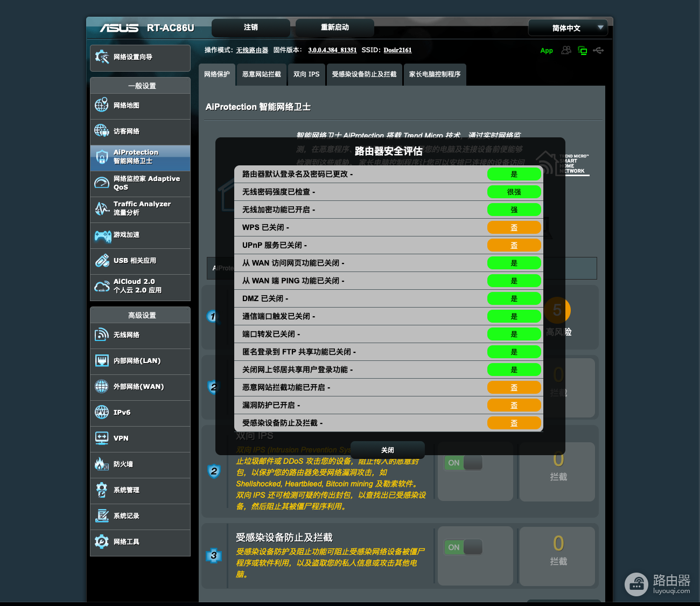
Task: Open the USB applications (USB 相关应用) icon
Action: coord(102,261)
